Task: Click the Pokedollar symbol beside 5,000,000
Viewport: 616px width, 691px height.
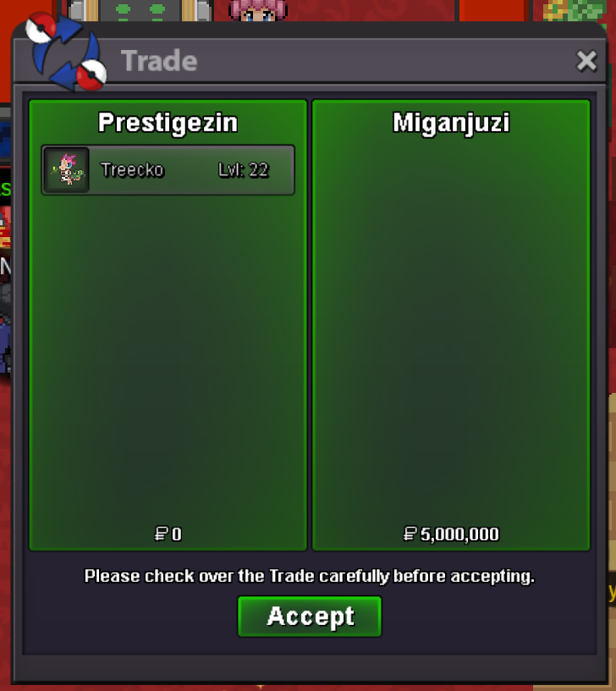Action: pyautogui.click(x=410, y=533)
